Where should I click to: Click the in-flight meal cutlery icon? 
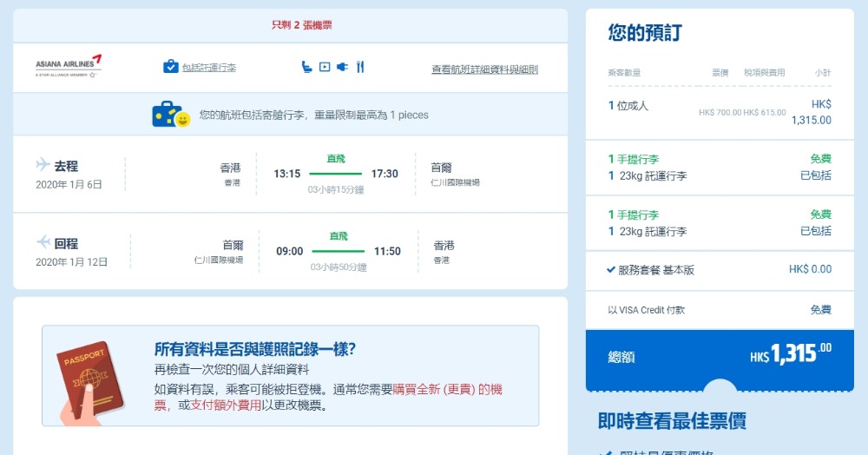click(360, 67)
